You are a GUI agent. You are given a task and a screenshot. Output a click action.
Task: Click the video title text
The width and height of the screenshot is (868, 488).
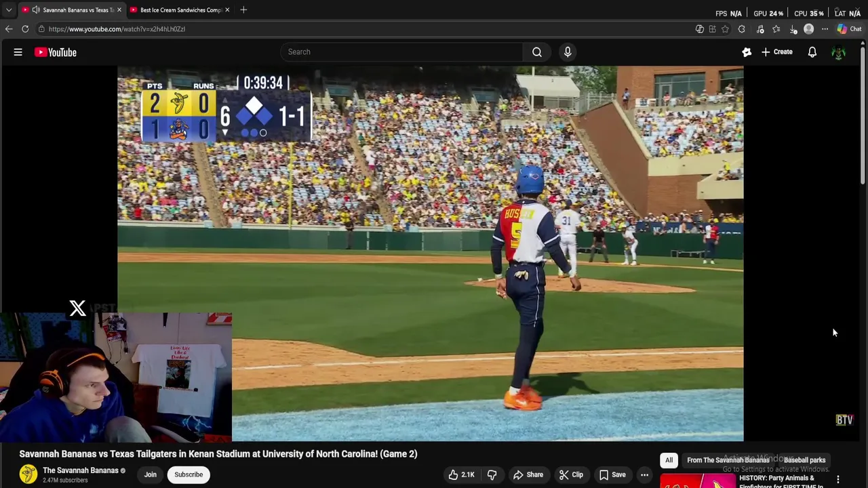click(218, 454)
